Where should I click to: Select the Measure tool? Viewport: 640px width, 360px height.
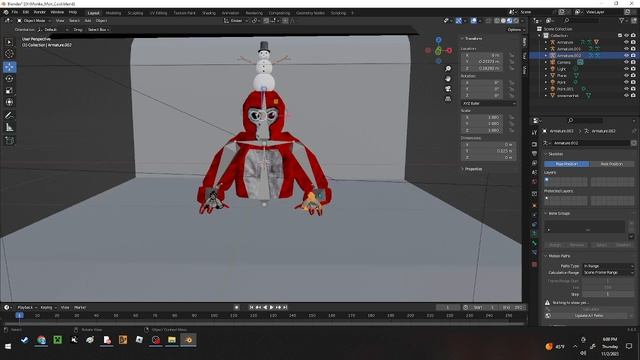[9, 128]
